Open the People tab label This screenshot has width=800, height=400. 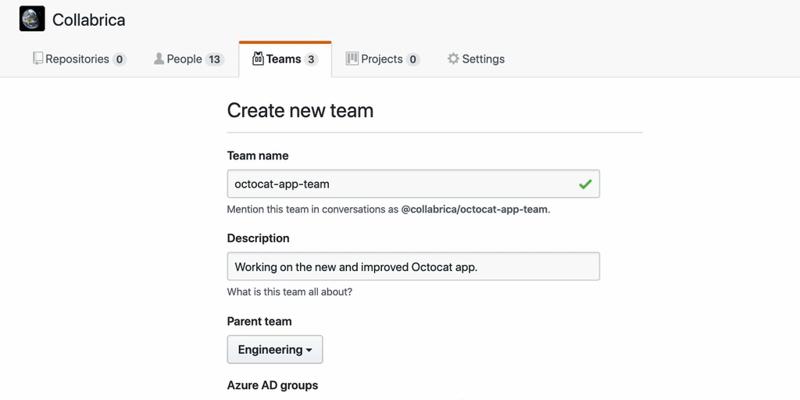[x=184, y=59]
